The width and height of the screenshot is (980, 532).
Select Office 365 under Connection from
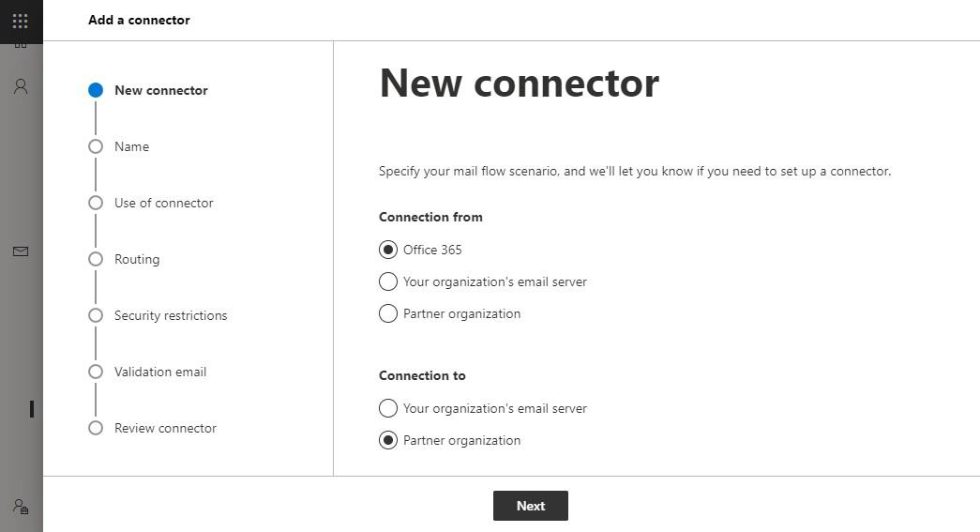click(x=388, y=250)
